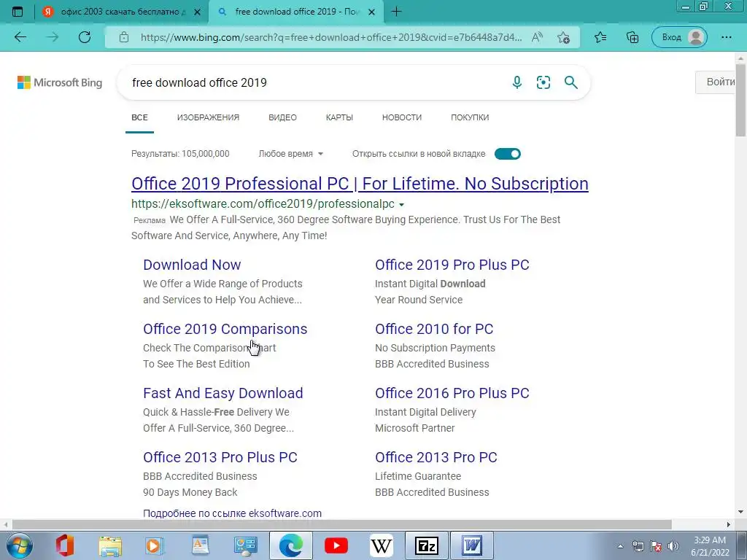Switch to ВИДЕО results
The height and width of the screenshot is (560, 747).
click(282, 117)
